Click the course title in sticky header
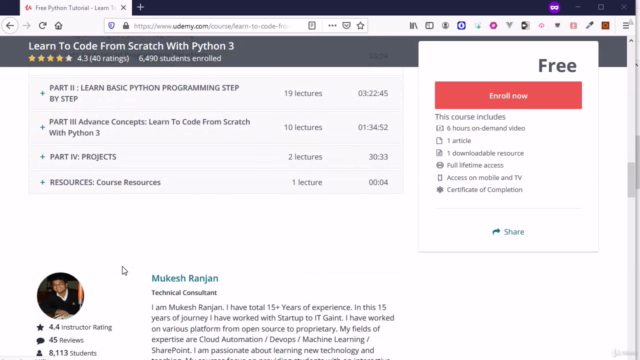Image resolution: width=640 pixels, height=360 pixels. click(x=131, y=46)
